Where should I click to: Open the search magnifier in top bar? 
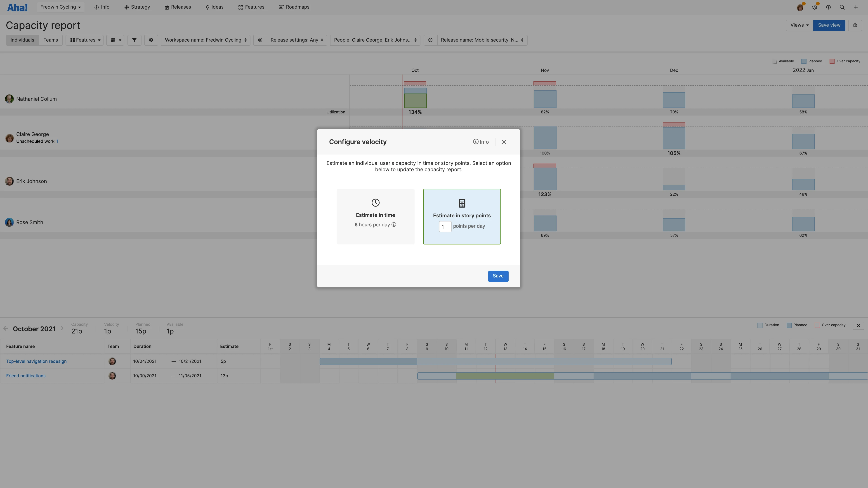[842, 7]
